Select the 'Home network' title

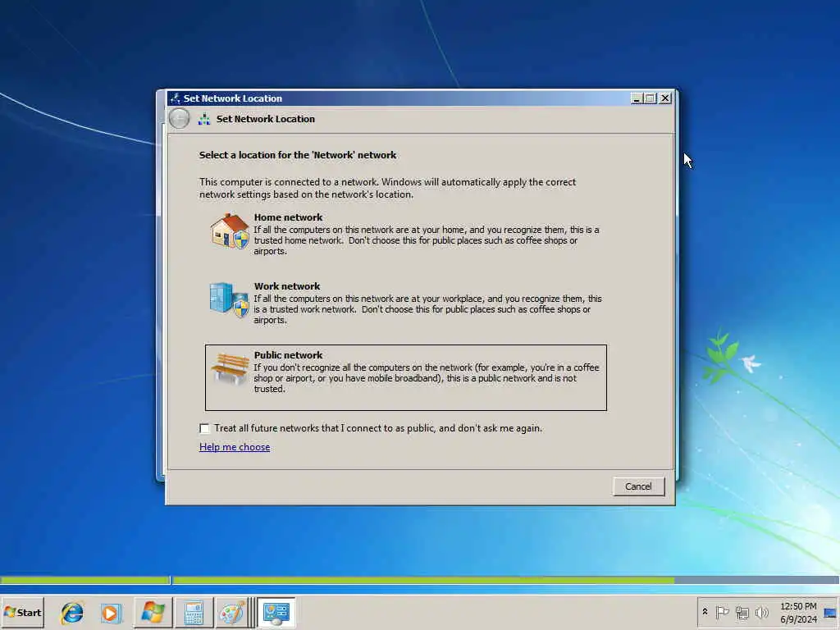click(x=288, y=217)
